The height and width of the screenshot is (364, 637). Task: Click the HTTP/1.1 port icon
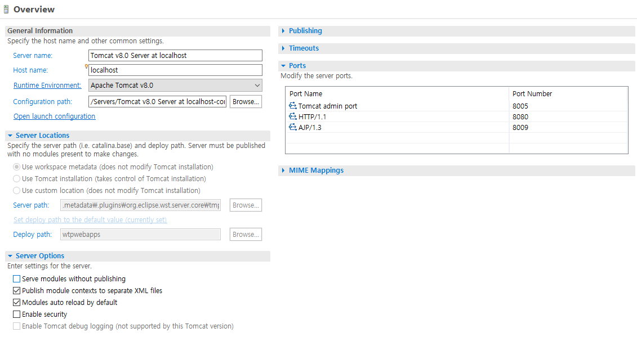pos(292,116)
